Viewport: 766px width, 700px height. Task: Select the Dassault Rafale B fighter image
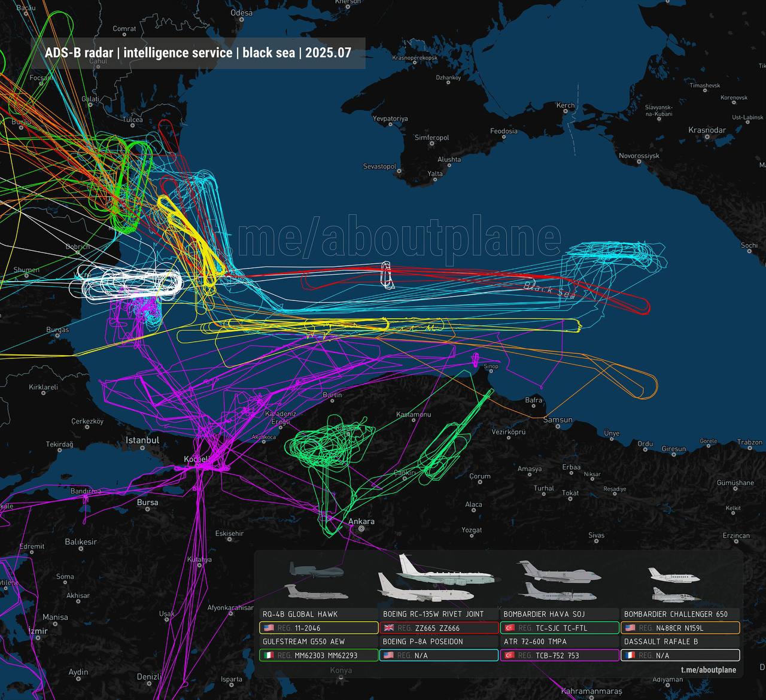tap(676, 595)
